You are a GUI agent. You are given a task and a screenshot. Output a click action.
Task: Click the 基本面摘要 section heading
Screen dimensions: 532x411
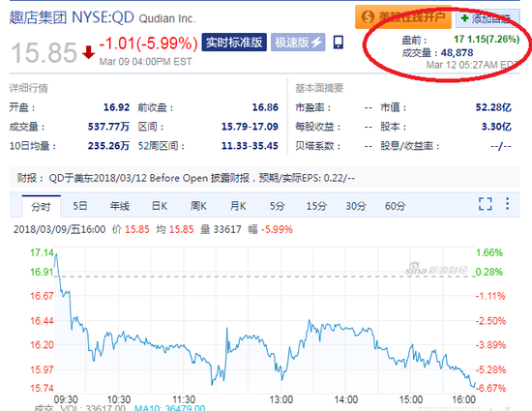(319, 89)
